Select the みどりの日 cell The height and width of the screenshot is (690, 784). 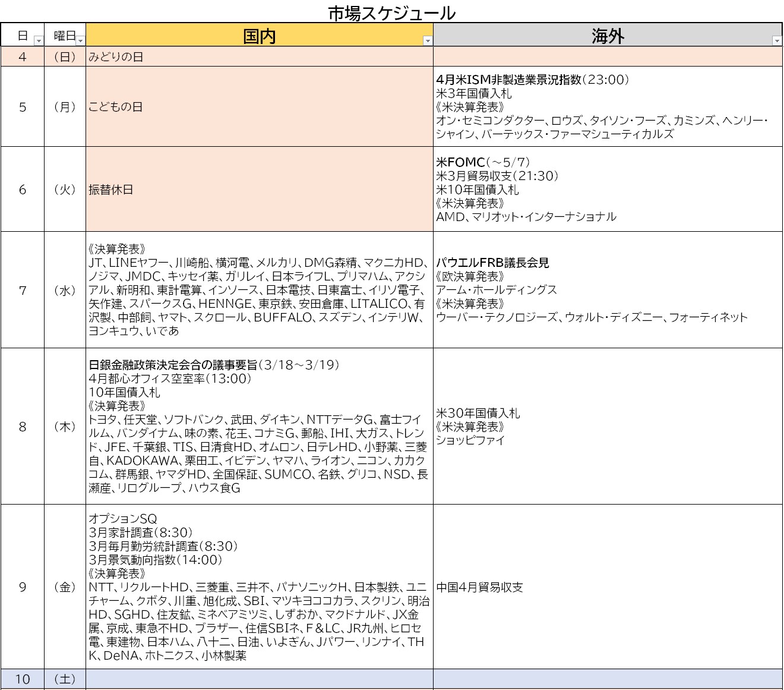pos(260,57)
